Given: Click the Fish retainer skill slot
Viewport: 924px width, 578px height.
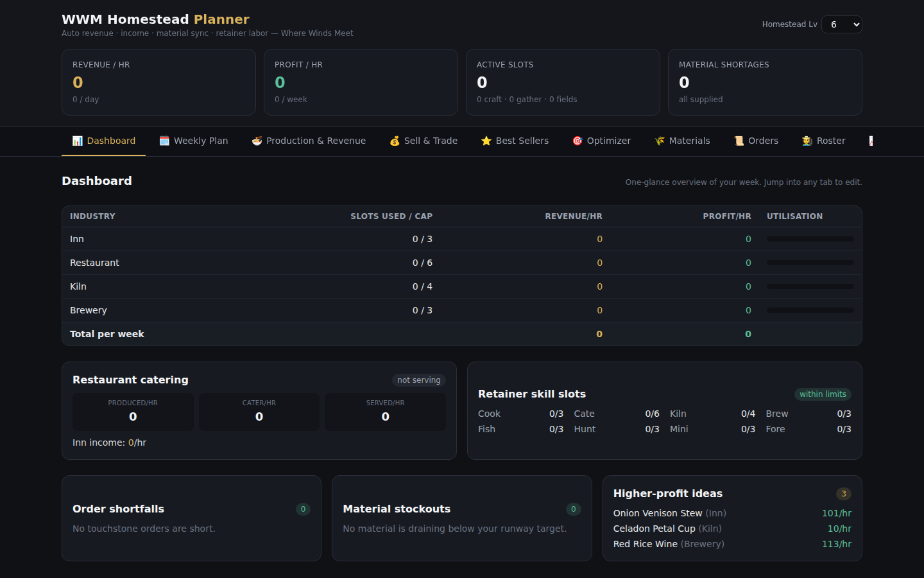Looking at the screenshot, I should (x=520, y=429).
